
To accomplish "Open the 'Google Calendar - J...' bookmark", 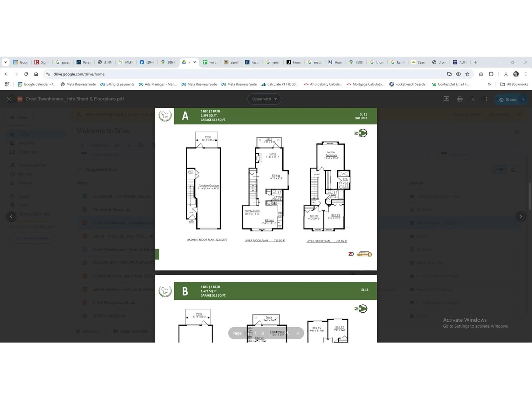I will (x=37, y=84).
